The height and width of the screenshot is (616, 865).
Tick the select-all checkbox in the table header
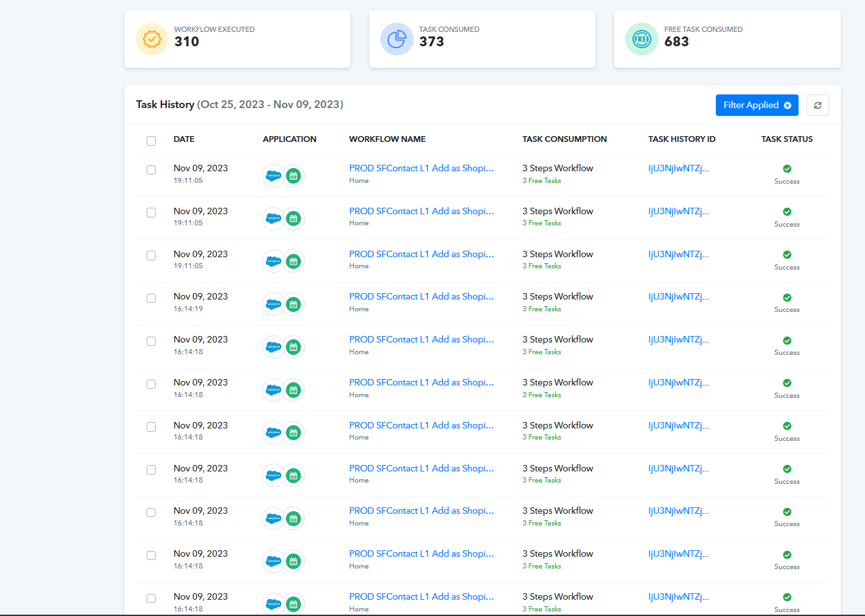tap(151, 141)
